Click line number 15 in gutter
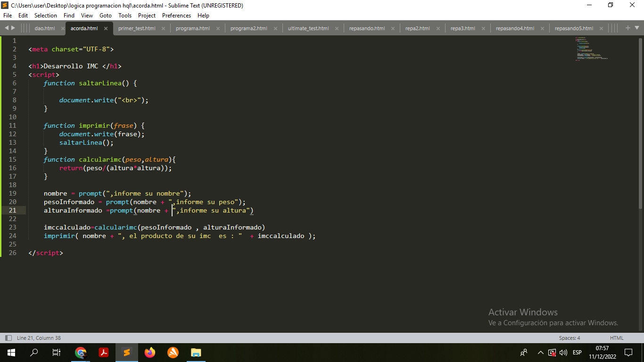 click(12, 159)
